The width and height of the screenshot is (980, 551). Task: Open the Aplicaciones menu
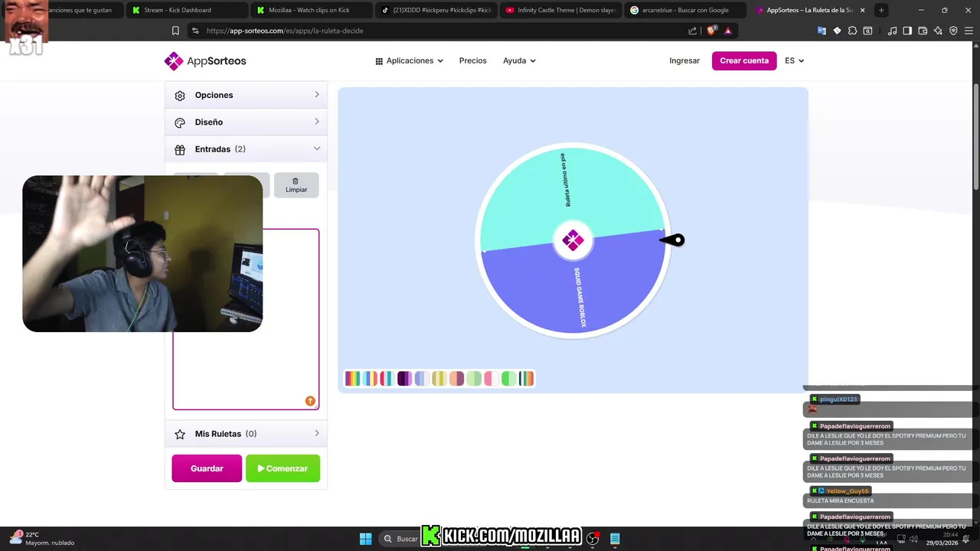pos(410,60)
